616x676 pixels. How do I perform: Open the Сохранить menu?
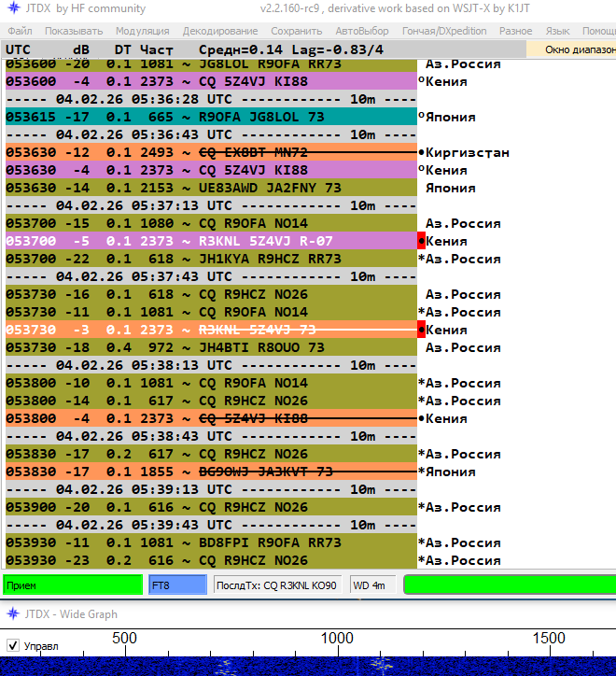click(296, 31)
